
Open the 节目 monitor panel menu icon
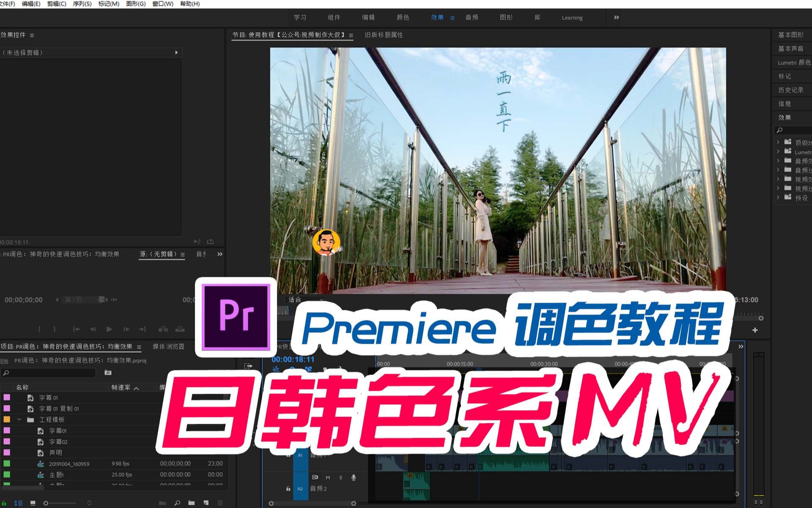pyautogui.click(x=351, y=35)
